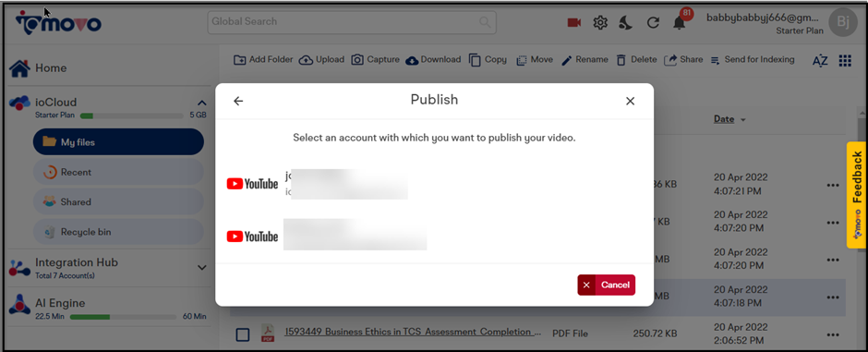Screen dimensions: 868x352
Task: Open My files
Action: pos(118,142)
